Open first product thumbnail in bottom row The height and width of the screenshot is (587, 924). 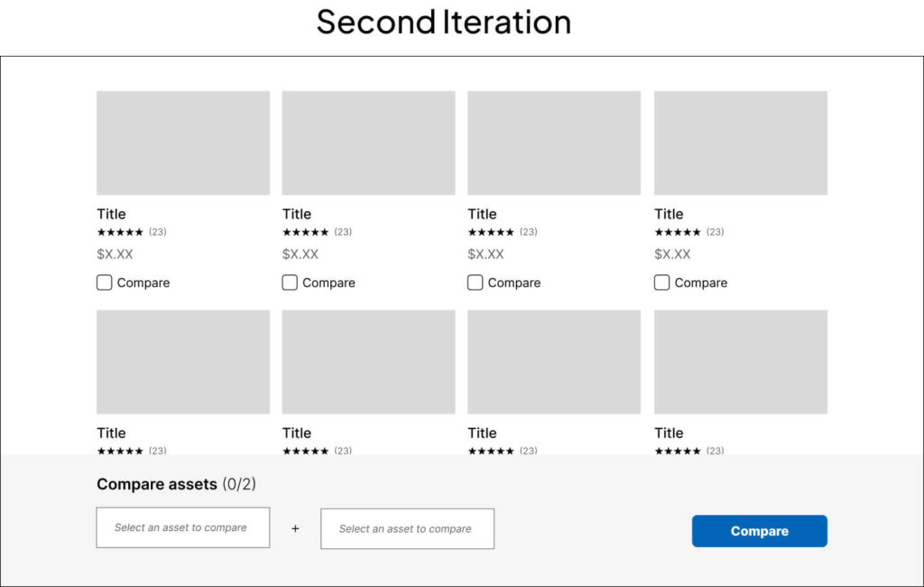coord(183,362)
